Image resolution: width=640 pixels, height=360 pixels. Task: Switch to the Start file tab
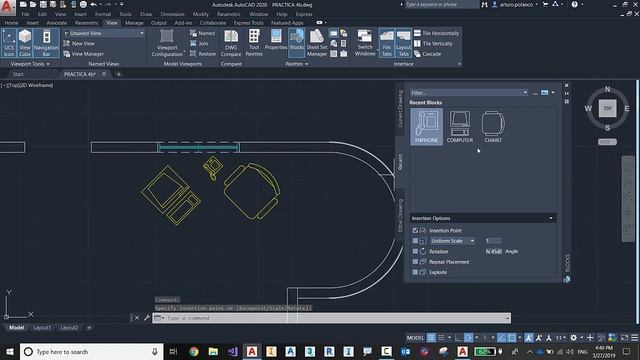pos(18,74)
